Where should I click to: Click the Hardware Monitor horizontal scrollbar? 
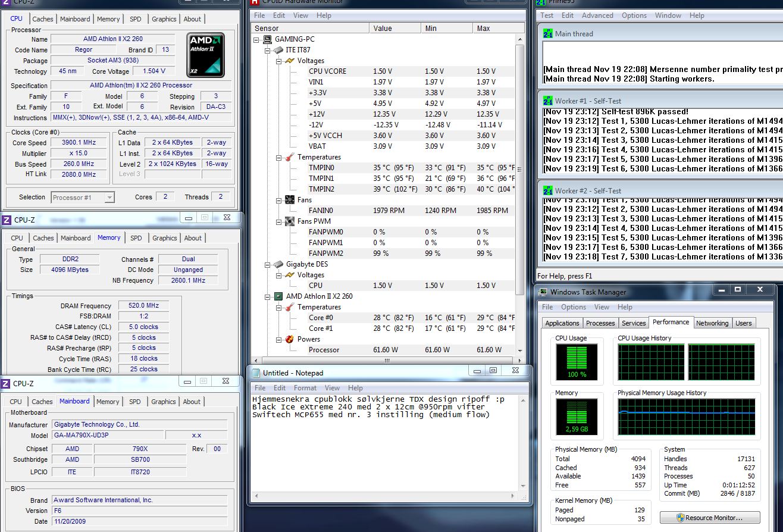[x=387, y=361]
